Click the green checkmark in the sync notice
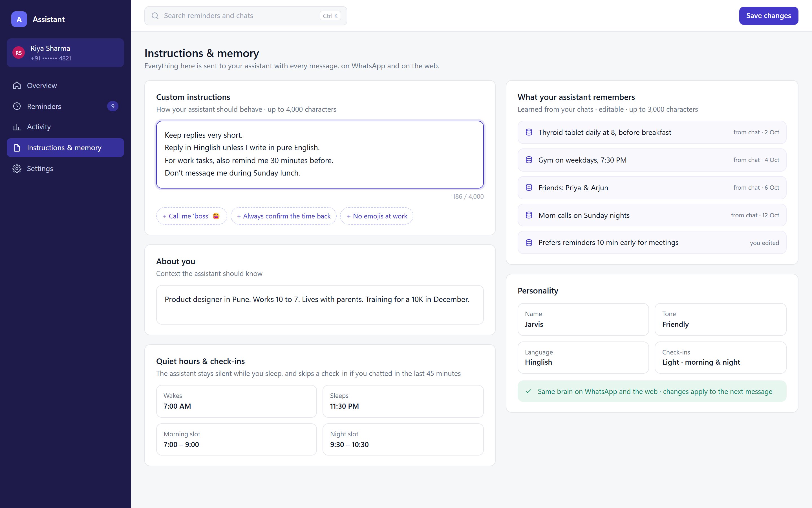 click(x=528, y=391)
